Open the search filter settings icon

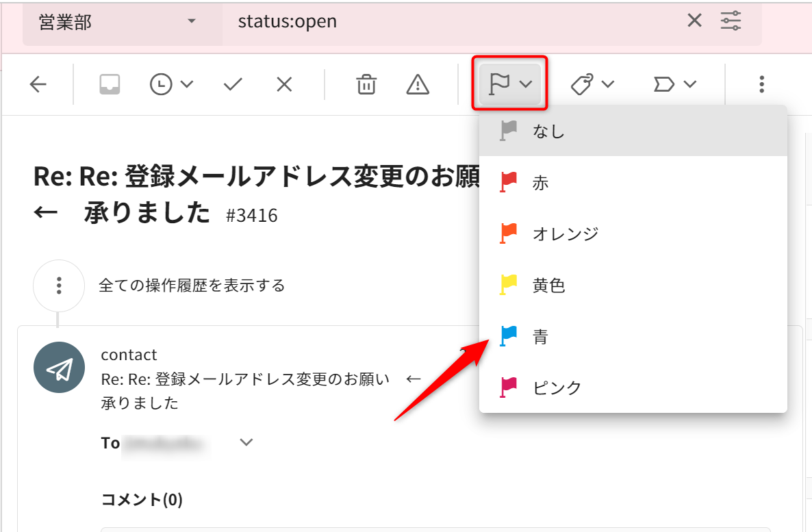coord(731,21)
